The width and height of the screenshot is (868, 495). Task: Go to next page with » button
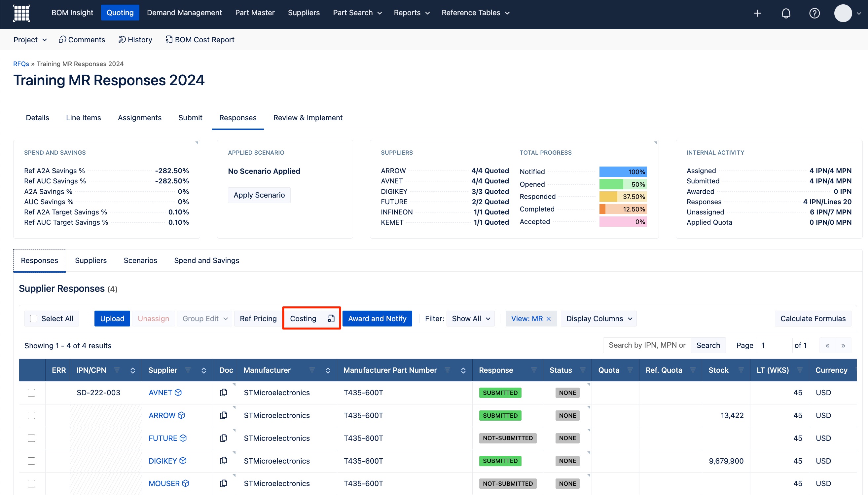click(843, 345)
